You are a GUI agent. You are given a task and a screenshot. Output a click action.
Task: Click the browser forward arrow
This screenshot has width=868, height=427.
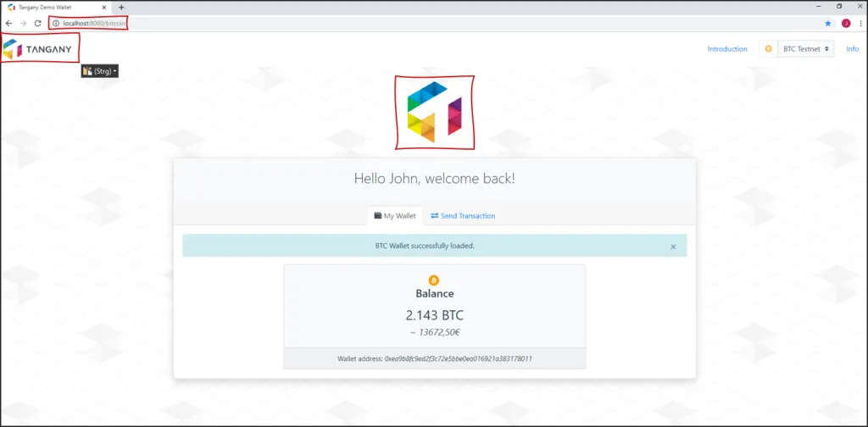(23, 23)
